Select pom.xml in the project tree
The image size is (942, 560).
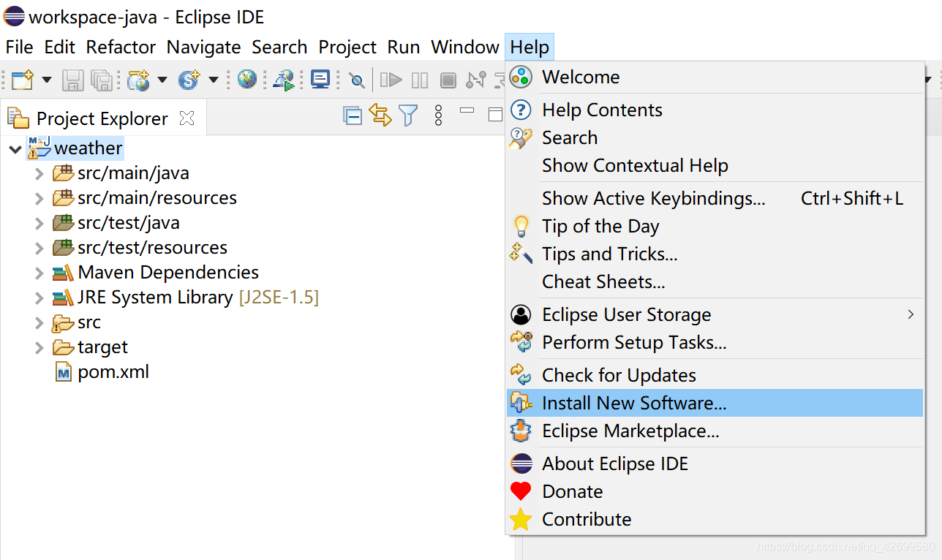pyautogui.click(x=113, y=372)
